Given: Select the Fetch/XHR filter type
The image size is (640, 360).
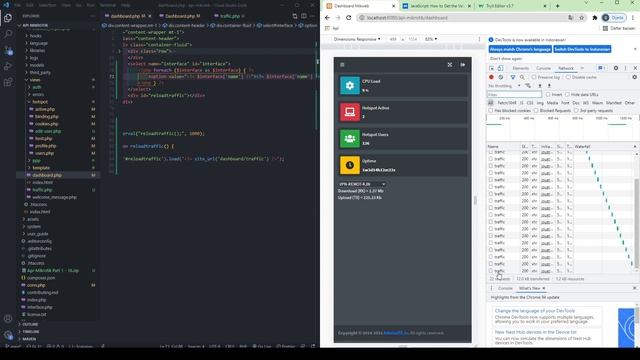Looking at the screenshot, I should 507,103.
